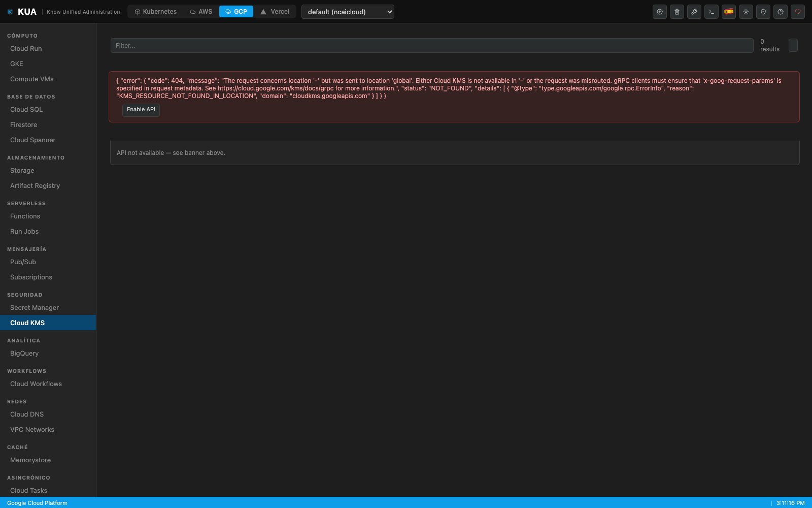
Task: Switch to the Vercel tab
Action: click(275, 12)
